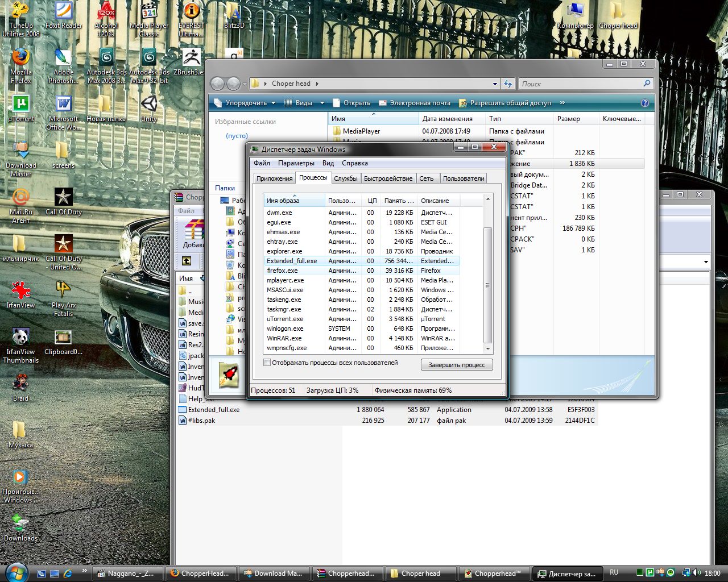Expand the Explorer address bar history dropdown

[495, 84]
